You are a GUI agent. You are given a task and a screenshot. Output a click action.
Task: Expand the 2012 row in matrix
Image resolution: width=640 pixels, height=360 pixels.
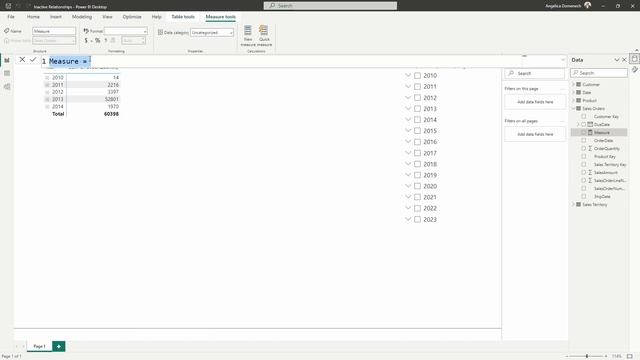coord(47,92)
